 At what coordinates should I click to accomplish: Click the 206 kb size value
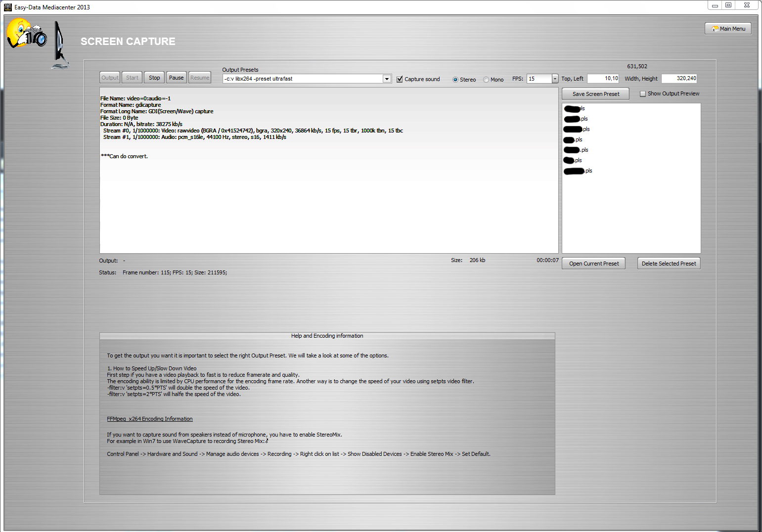pos(477,260)
